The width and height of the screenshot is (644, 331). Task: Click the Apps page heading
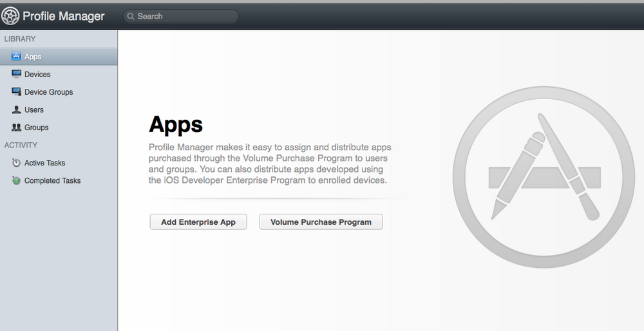176,125
